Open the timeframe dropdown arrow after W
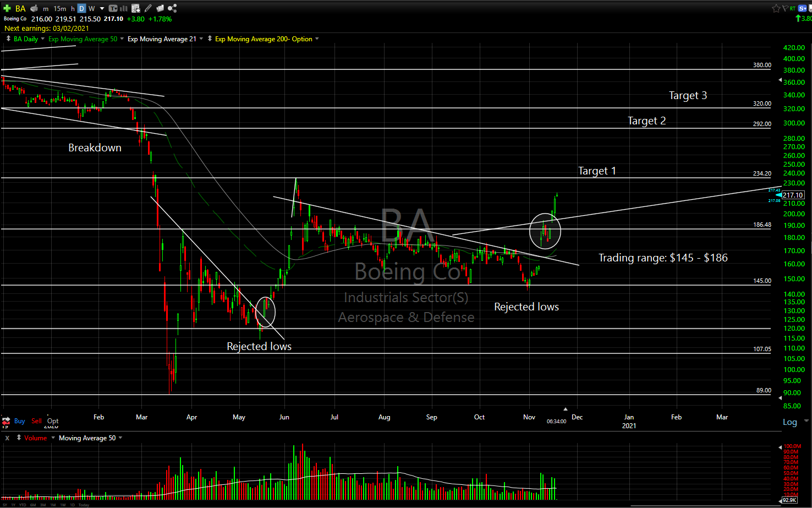This screenshot has height=508, width=812. tap(102, 9)
